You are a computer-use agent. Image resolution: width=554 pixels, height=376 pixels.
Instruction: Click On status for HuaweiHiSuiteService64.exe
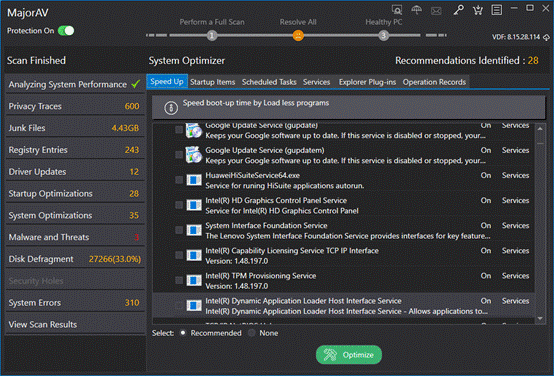(486, 175)
